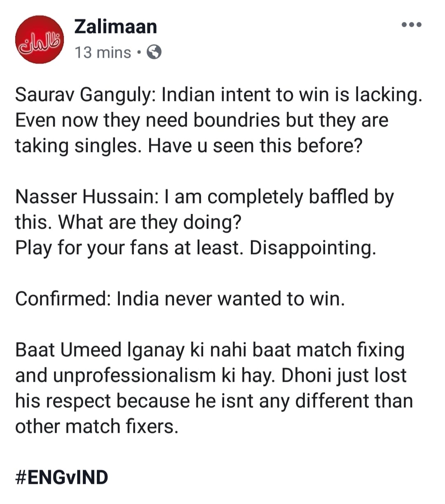Screen dimensions: 445x504
Task: Open the #ENGvIND hashtag
Action: coord(62,477)
